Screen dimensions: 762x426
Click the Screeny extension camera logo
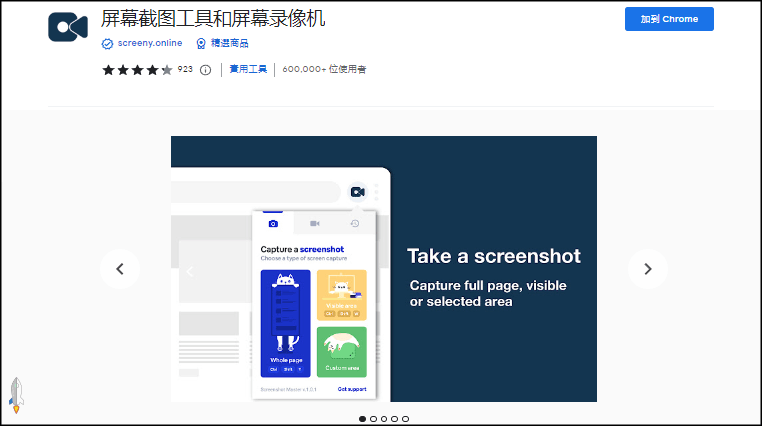pos(68,27)
